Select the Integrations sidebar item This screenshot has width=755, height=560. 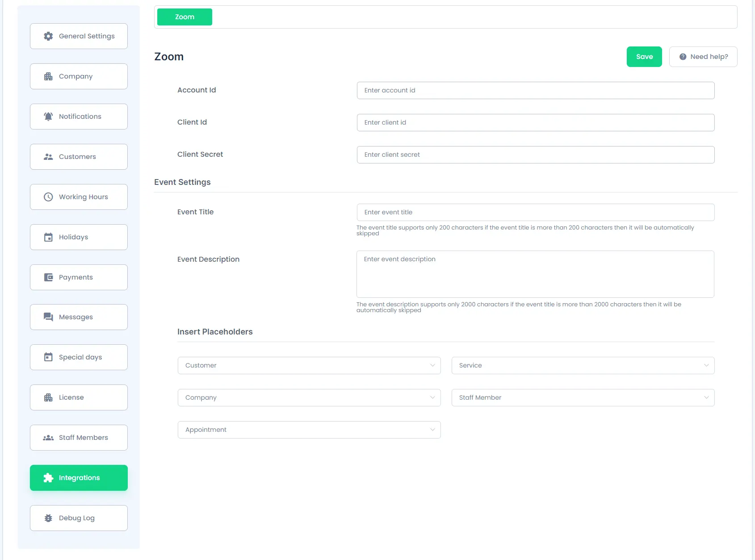pos(79,478)
